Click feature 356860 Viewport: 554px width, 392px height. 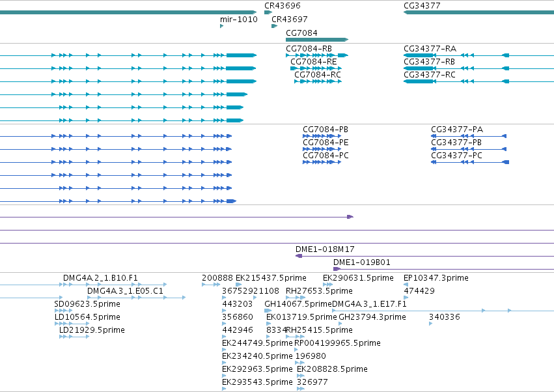238,317
